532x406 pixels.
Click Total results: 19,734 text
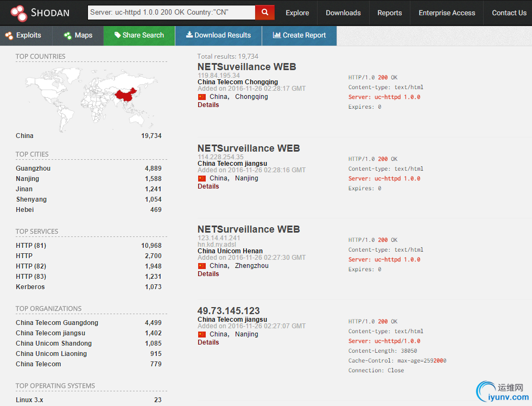pos(227,57)
